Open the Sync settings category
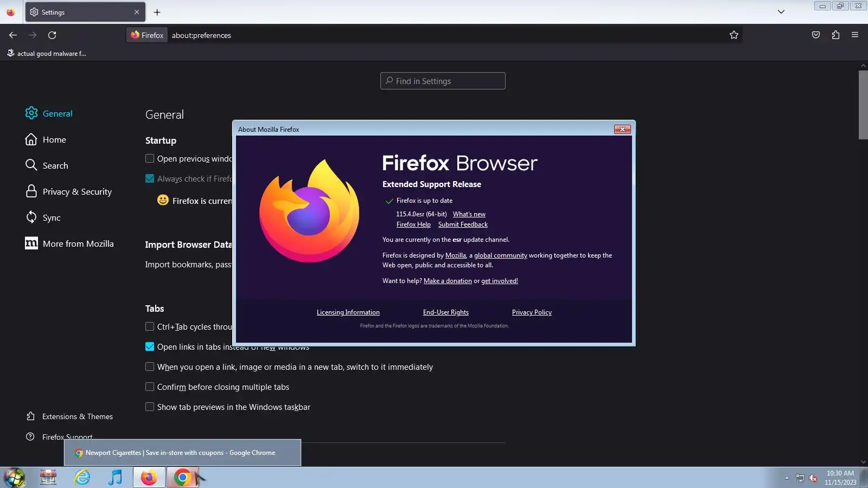 pyautogui.click(x=43, y=217)
